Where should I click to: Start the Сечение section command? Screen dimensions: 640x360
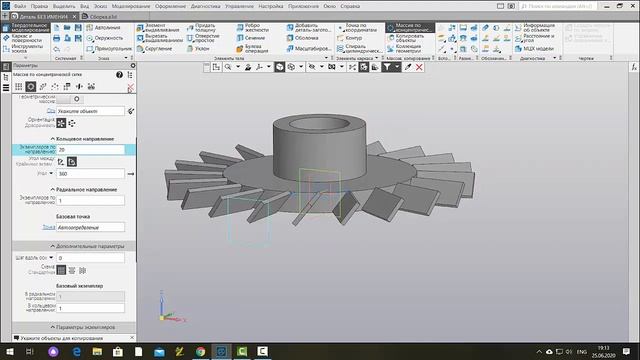point(251,38)
